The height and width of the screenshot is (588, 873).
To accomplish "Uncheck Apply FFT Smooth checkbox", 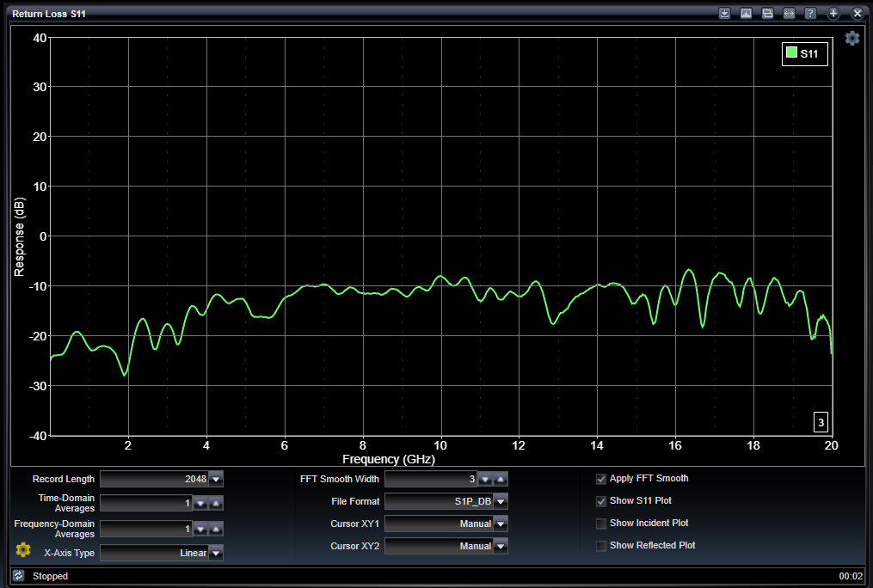I will [x=601, y=479].
